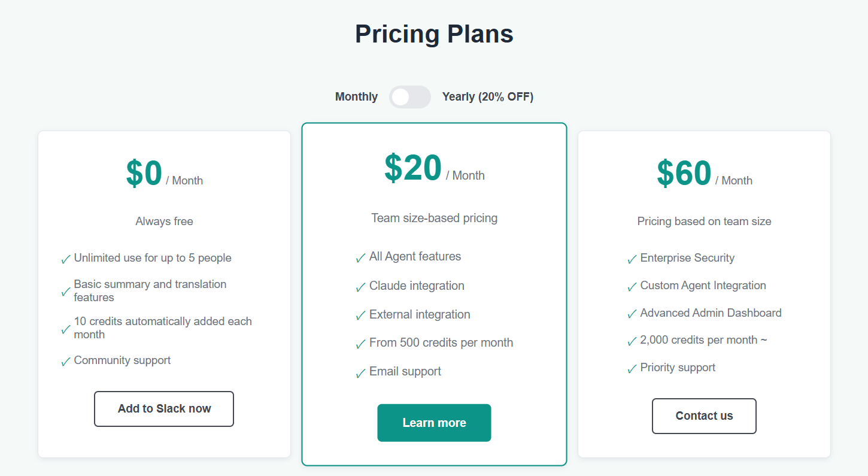Click the $60 / Month price
Image resolution: width=868 pixels, height=476 pixels.
click(704, 174)
